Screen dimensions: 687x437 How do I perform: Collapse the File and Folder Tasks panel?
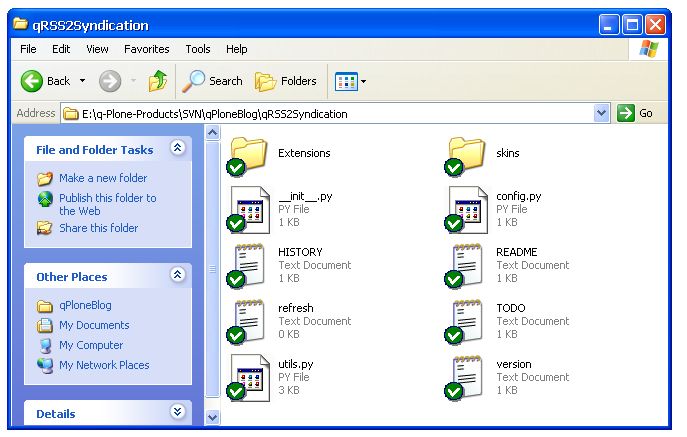tap(178, 148)
